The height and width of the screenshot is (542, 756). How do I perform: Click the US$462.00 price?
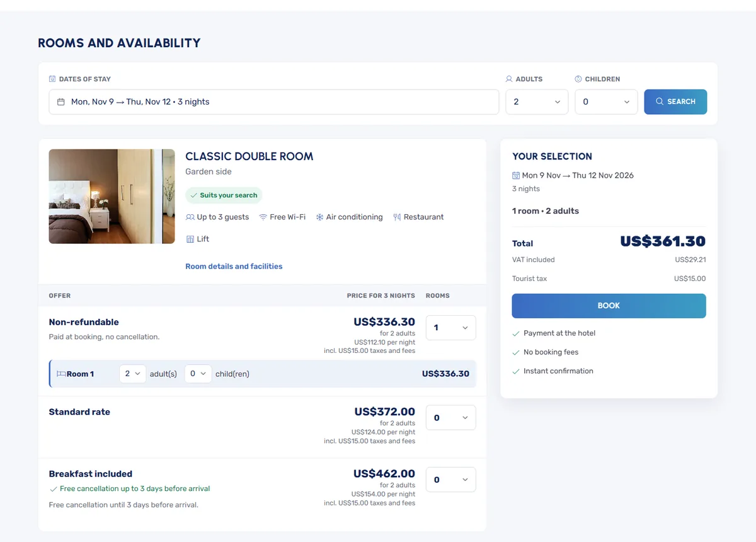point(384,473)
